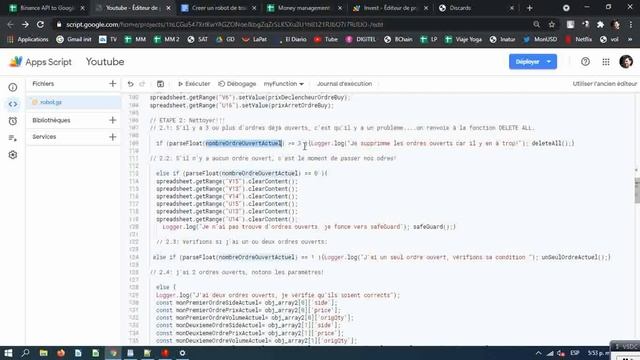Viewport: 640px width, 360px height.
Task: Open the Help question mark icon
Action: (585, 62)
